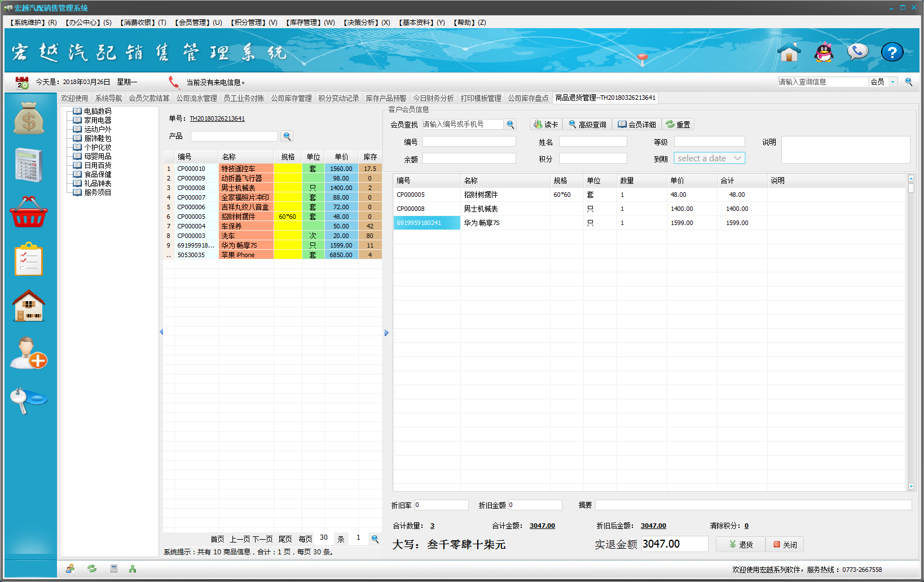
Task: Open the clipboard checklist sidebar icon
Action: (29, 259)
